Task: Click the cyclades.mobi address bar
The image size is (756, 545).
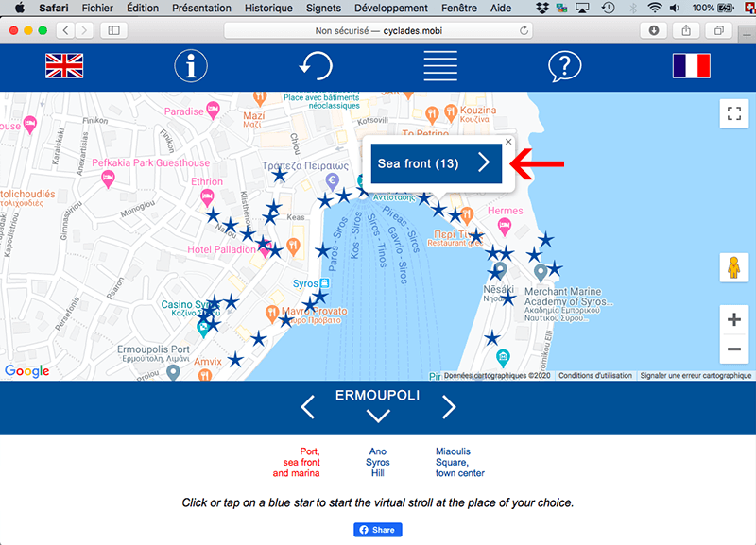Action: [x=379, y=31]
